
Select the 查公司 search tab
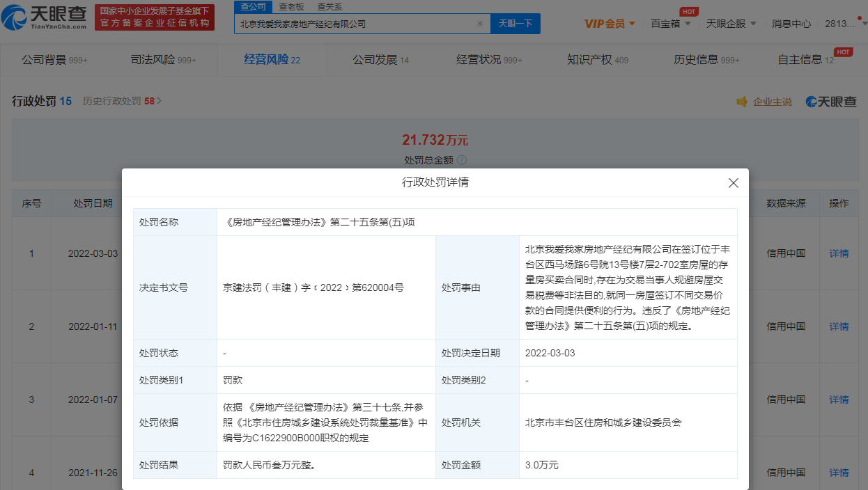[253, 6]
